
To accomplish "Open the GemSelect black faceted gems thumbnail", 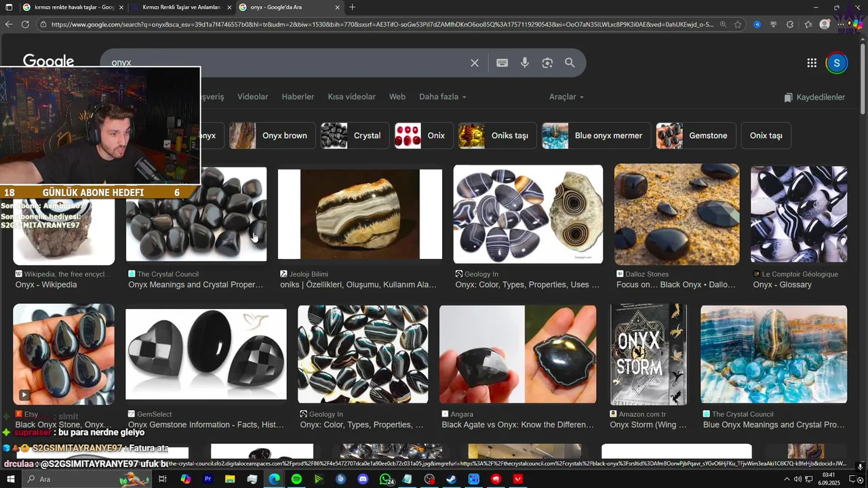I will pos(206,354).
